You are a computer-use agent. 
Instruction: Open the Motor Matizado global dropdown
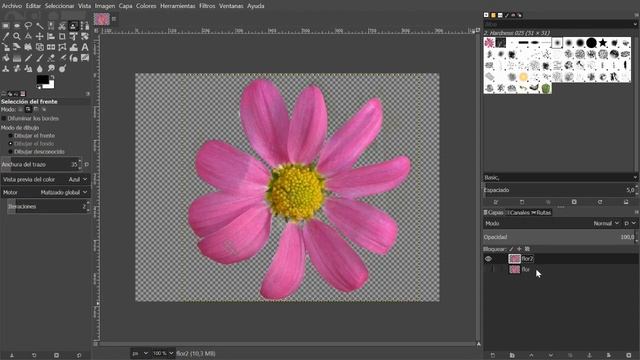pyautogui.click(x=45, y=192)
